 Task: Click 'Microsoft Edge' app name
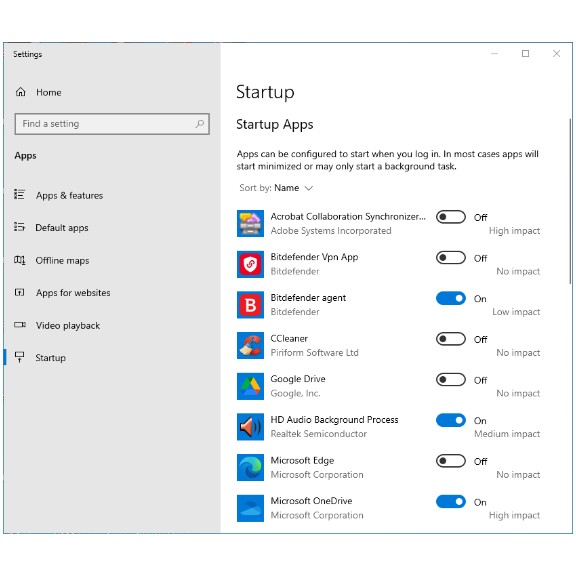(x=302, y=461)
